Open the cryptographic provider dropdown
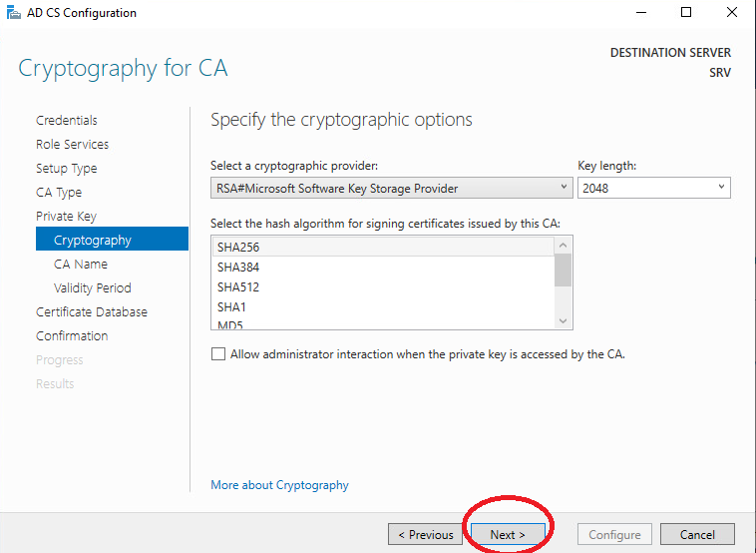 pos(392,188)
